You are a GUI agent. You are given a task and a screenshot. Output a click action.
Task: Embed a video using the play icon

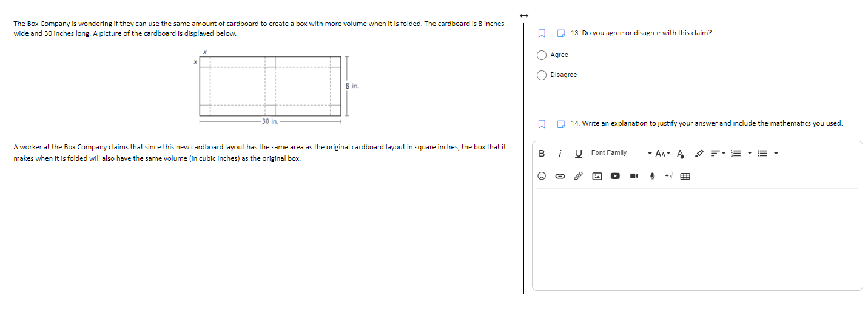click(x=615, y=176)
